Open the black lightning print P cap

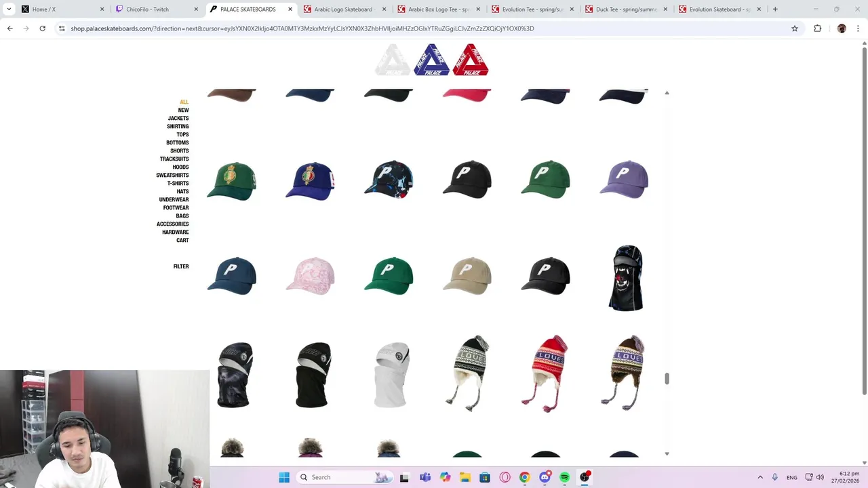point(389,180)
